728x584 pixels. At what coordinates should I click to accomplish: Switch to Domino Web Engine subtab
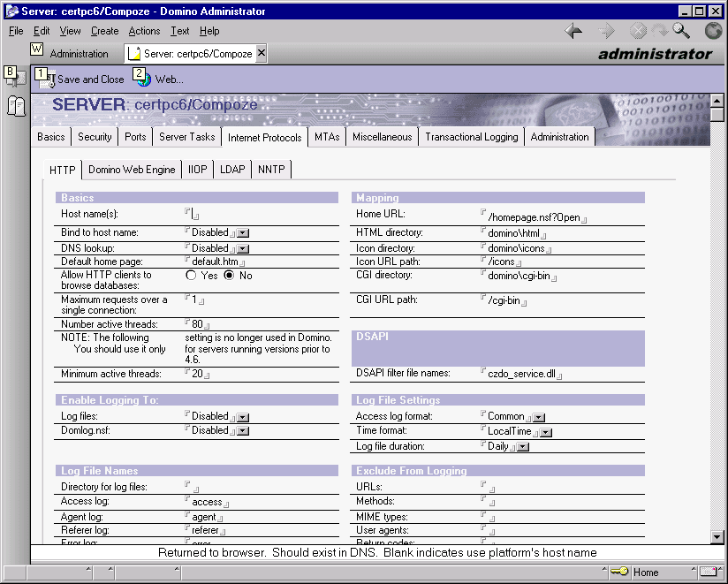[132, 170]
